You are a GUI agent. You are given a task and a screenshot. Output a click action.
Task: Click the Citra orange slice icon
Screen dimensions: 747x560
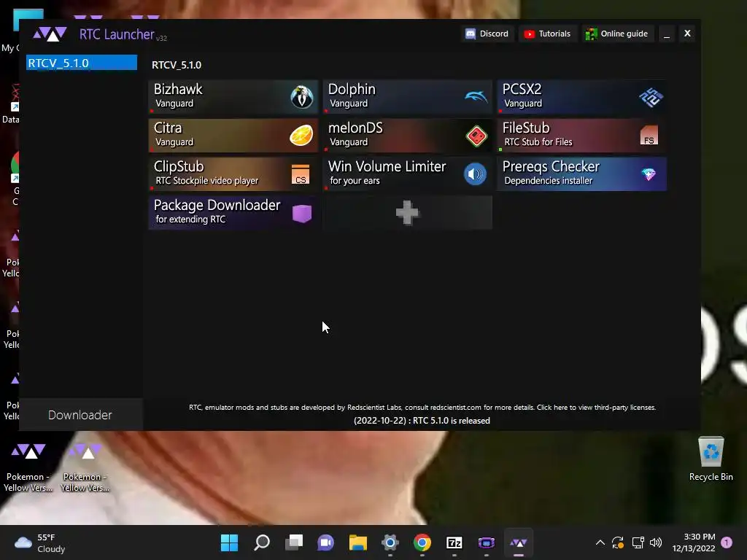pos(301,135)
